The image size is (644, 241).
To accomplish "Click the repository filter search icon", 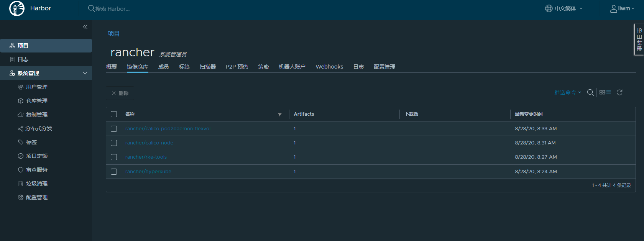I will (x=590, y=92).
